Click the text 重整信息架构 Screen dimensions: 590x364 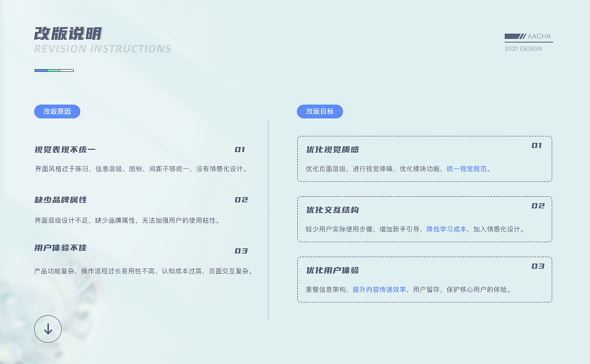[325, 289]
